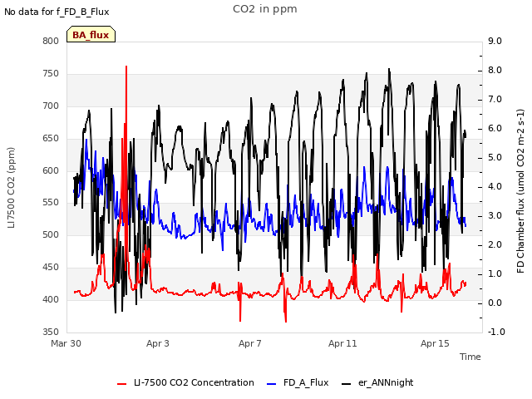Image resolution: width=532 pixels, height=399 pixels.
Task: Click the tall red CO2 spike peak
Action: 126,67
